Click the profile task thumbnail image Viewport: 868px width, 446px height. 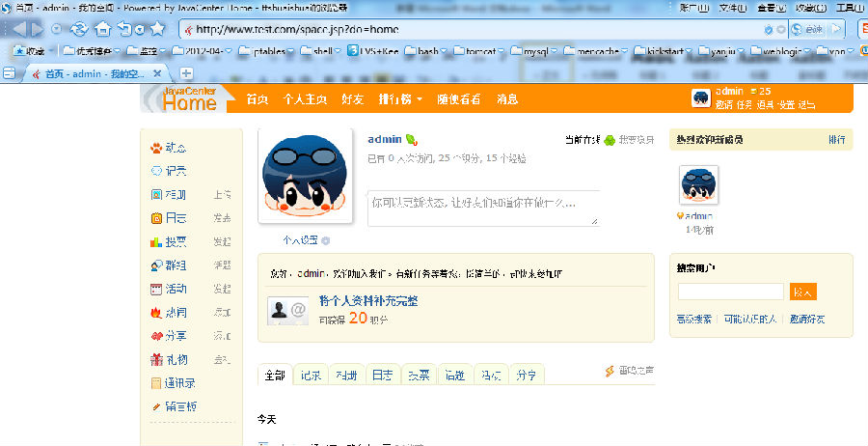[287, 310]
